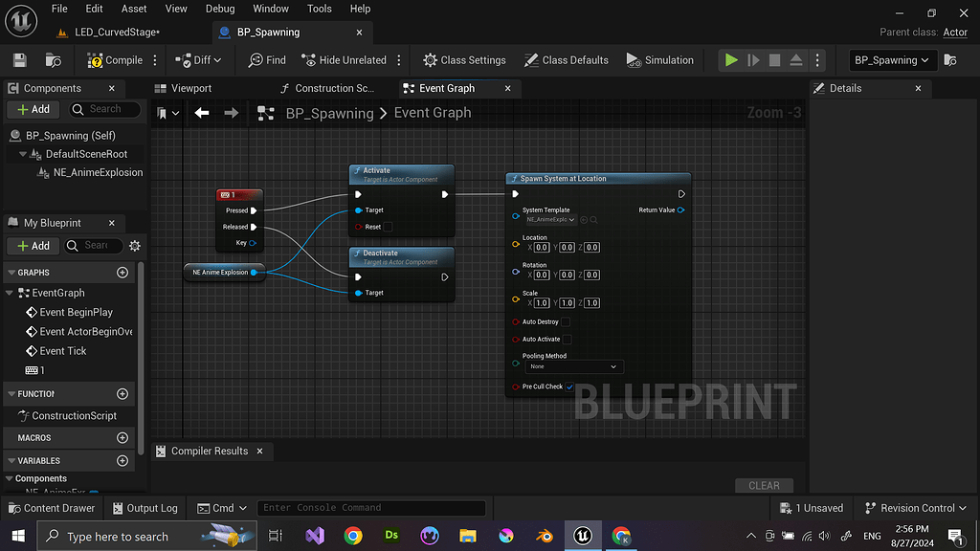Open the Pooling Method dropdown

(x=573, y=366)
